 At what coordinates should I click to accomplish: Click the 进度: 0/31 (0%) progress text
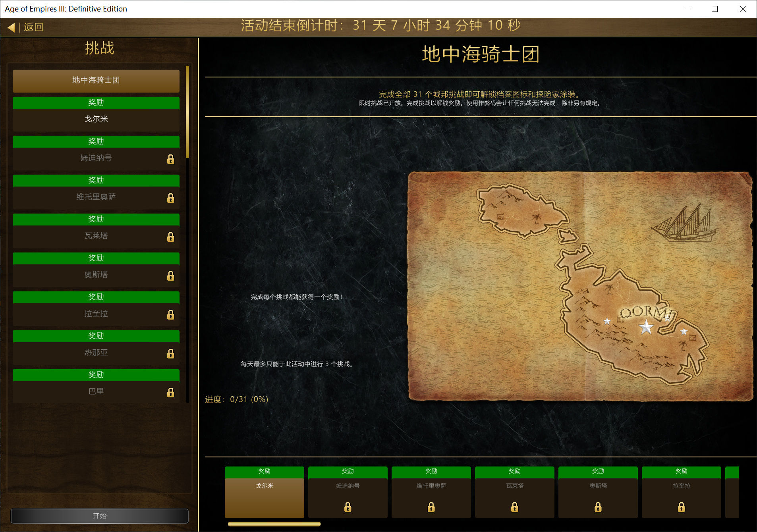tap(237, 399)
